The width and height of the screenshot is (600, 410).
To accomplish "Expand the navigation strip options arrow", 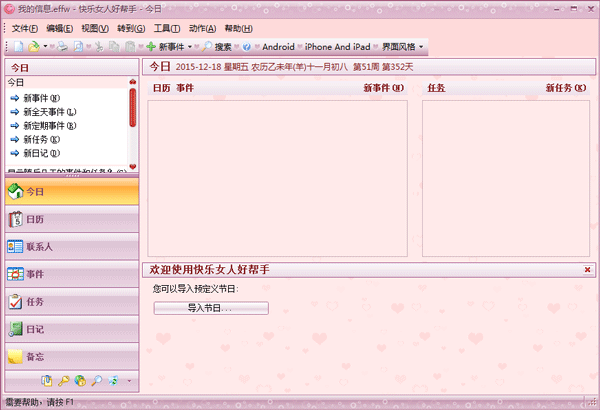I will pyautogui.click(x=129, y=381).
